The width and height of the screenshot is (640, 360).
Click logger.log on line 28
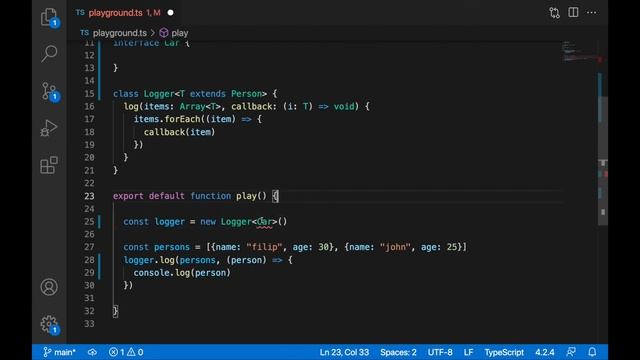149,260
